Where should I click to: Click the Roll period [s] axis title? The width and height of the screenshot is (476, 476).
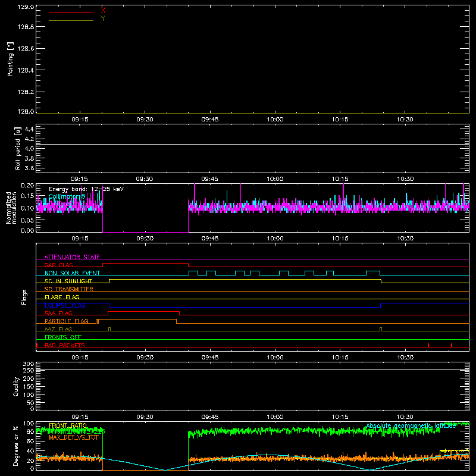click(x=18, y=148)
